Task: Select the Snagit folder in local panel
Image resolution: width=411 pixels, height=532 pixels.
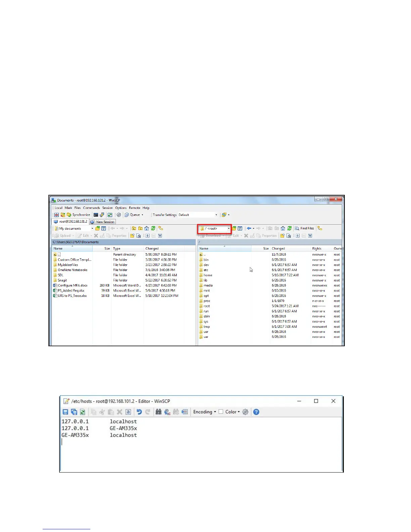Action: pos(62,280)
